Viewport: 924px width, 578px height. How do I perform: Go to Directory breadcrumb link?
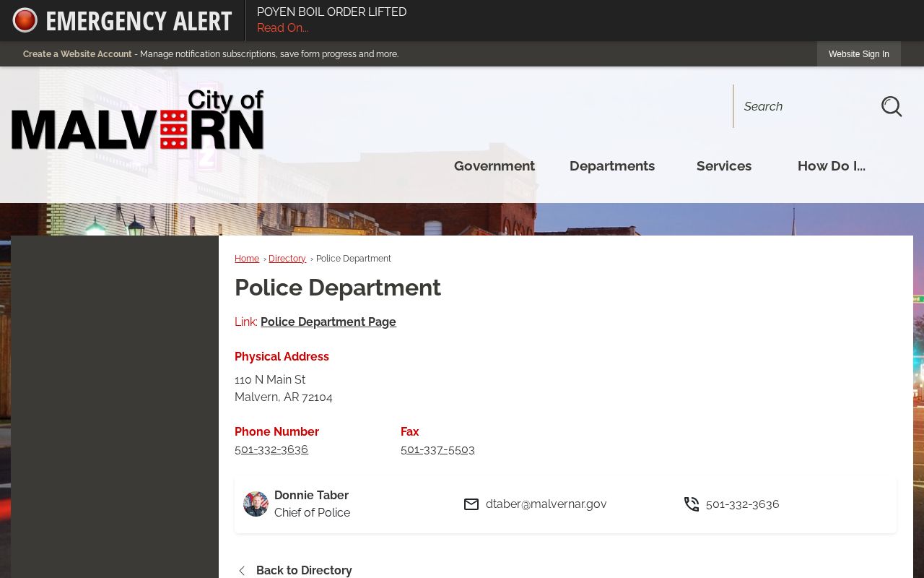coord(287,259)
